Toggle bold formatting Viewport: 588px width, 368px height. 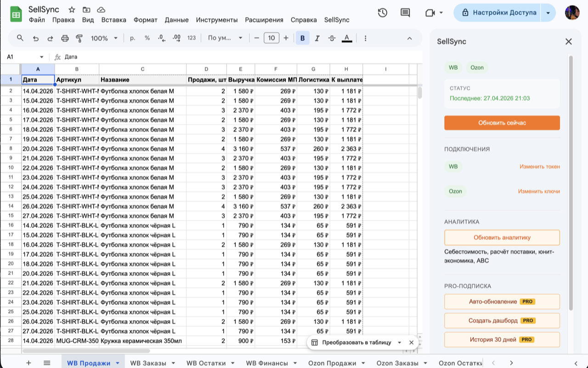[x=302, y=38]
